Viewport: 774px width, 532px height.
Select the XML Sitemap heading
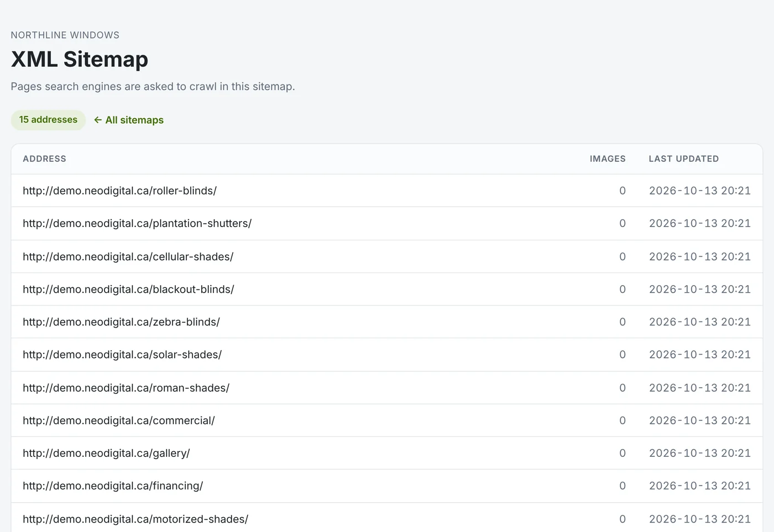tap(80, 59)
